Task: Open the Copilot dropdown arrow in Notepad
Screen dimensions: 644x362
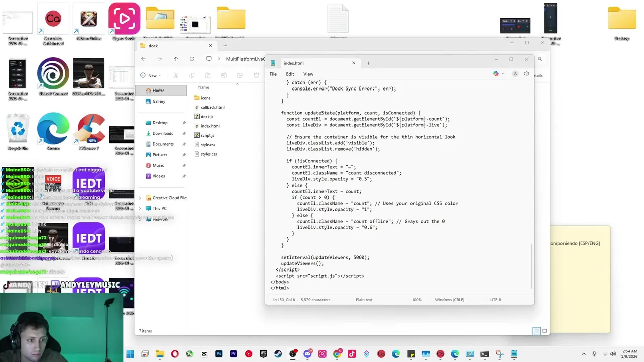Action: coord(503,74)
